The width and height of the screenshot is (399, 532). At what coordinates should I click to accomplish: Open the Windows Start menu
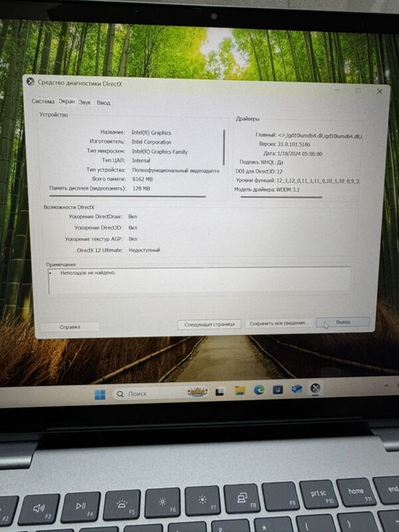click(x=100, y=395)
